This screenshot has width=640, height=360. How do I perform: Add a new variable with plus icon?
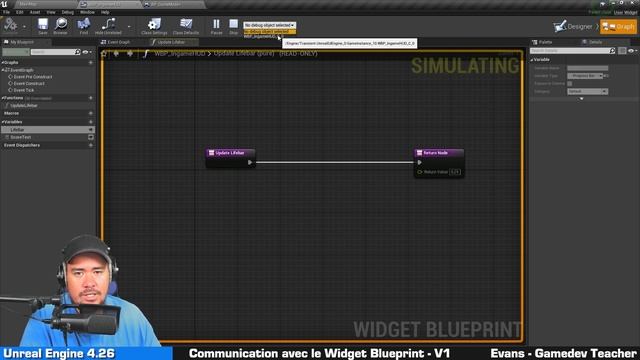point(91,122)
